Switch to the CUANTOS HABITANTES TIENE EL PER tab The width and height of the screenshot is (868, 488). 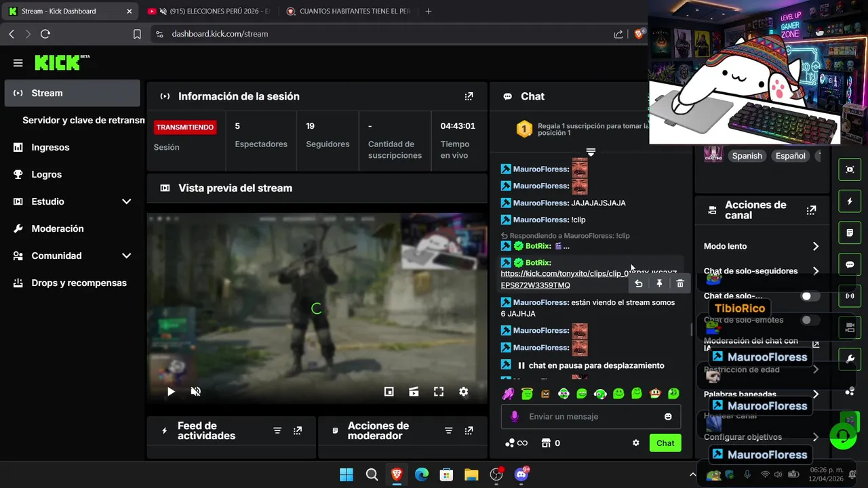tap(348, 11)
